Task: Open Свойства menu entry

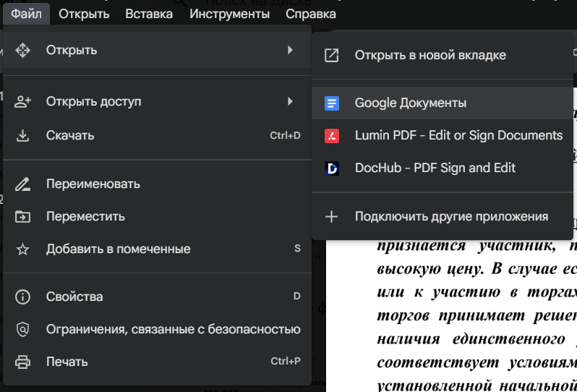Action: pos(157,297)
